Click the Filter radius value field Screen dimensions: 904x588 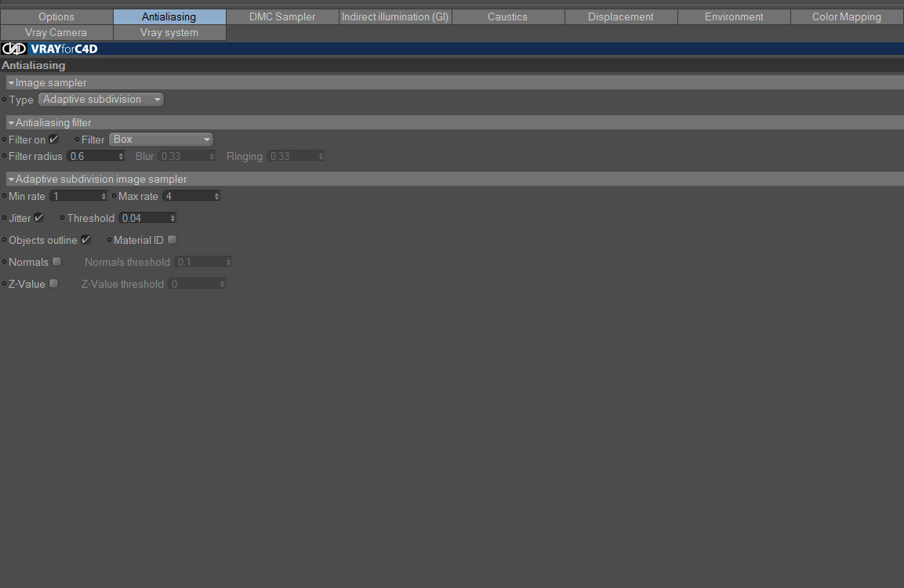pos(93,156)
